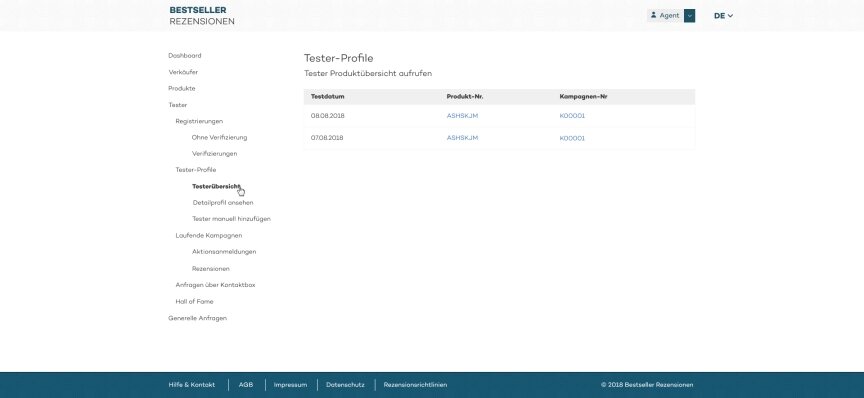Click Kampagnen-Nr column header
Viewport: 864px width, 398px height.
583,96
